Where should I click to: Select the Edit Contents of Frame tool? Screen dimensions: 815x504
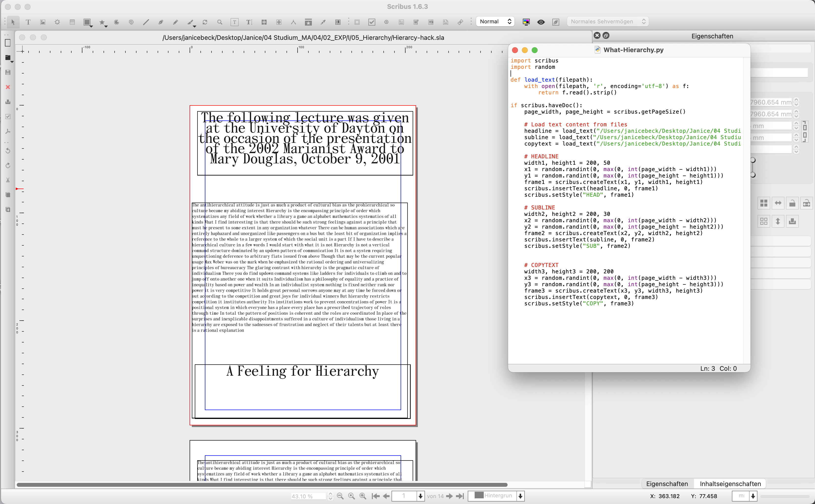tap(235, 22)
